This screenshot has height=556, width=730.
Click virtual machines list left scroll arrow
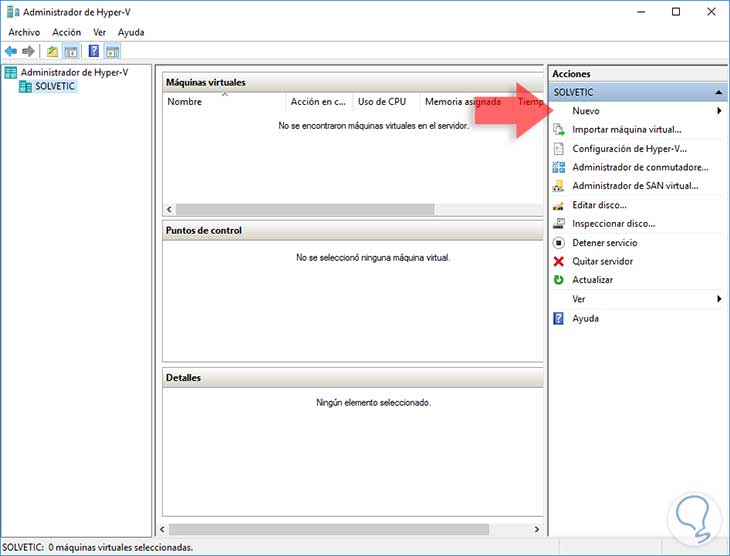[169, 210]
